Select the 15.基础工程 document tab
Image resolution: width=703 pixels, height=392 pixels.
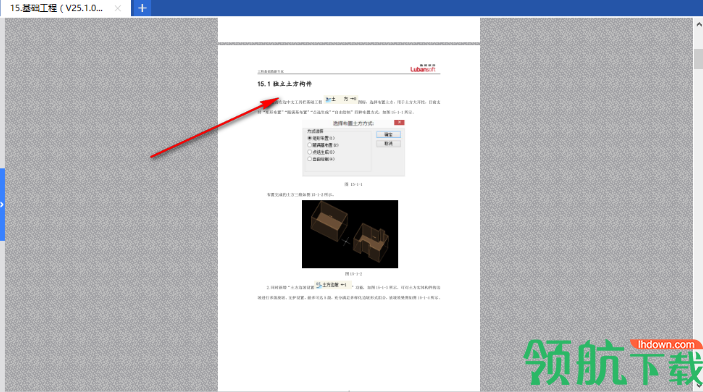(65, 8)
